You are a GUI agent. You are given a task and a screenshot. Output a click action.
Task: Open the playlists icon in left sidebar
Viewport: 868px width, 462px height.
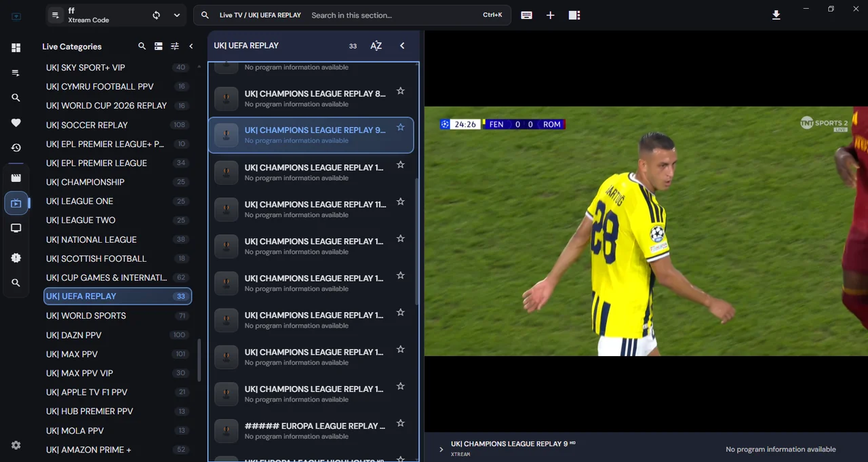tap(16, 73)
